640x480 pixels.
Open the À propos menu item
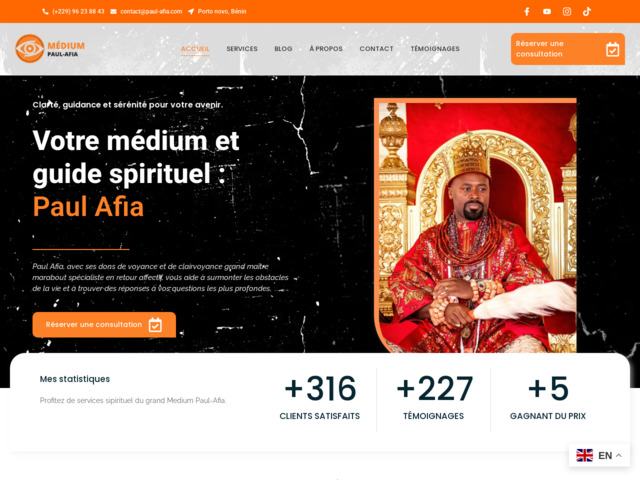point(326,49)
